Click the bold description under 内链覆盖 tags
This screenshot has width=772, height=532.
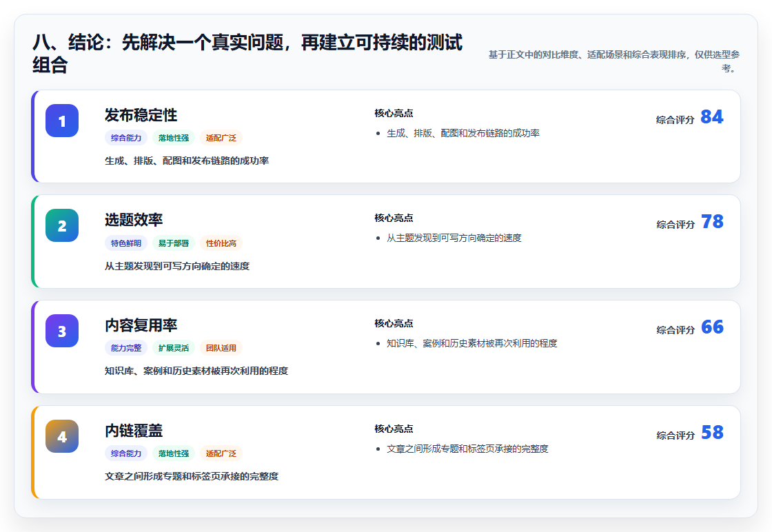coord(192,476)
